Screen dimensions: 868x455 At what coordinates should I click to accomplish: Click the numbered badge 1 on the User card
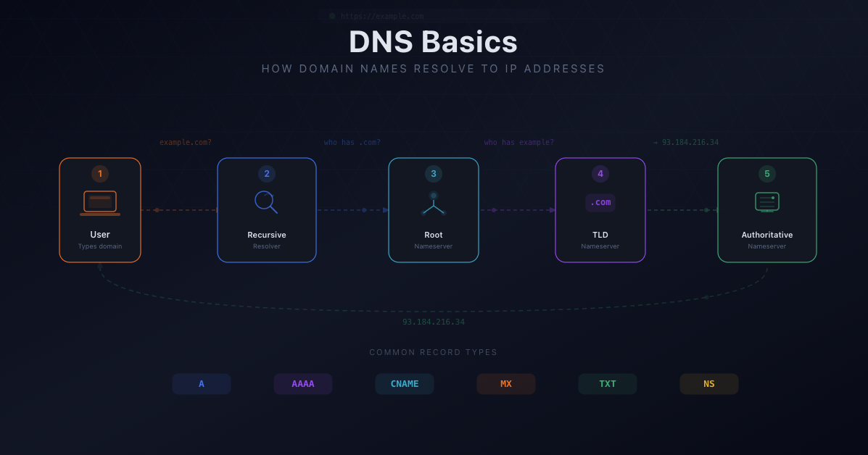[99, 174]
